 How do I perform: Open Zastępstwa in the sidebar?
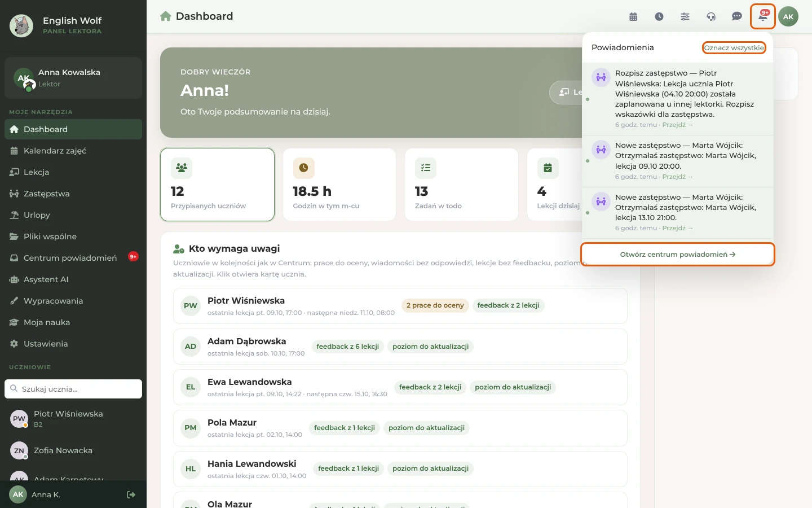[73, 194]
